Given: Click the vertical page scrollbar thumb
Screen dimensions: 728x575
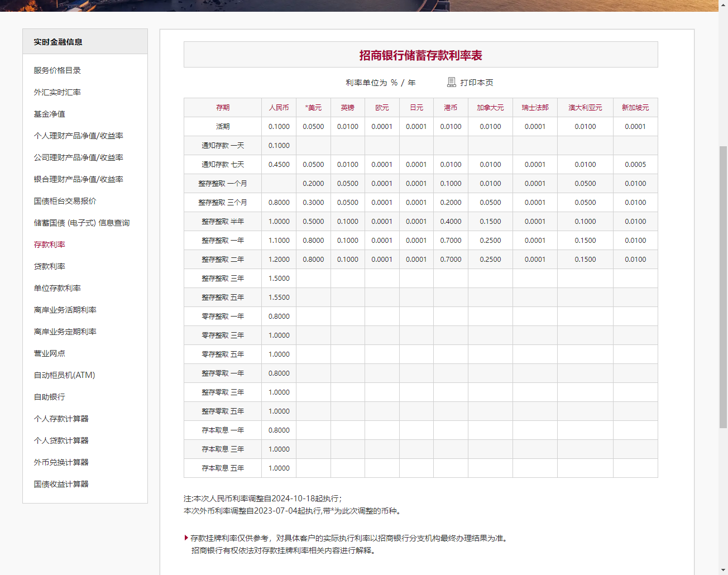Looking at the screenshot, I should [723, 287].
